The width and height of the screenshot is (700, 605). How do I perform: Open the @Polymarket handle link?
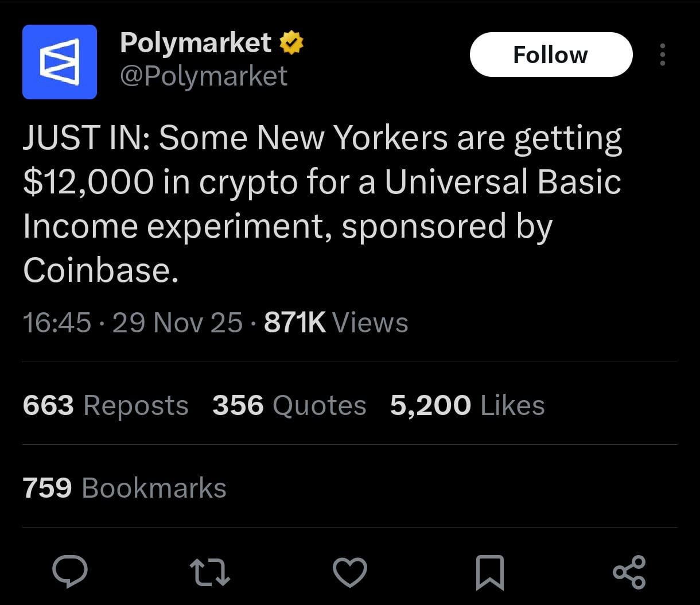(x=204, y=76)
